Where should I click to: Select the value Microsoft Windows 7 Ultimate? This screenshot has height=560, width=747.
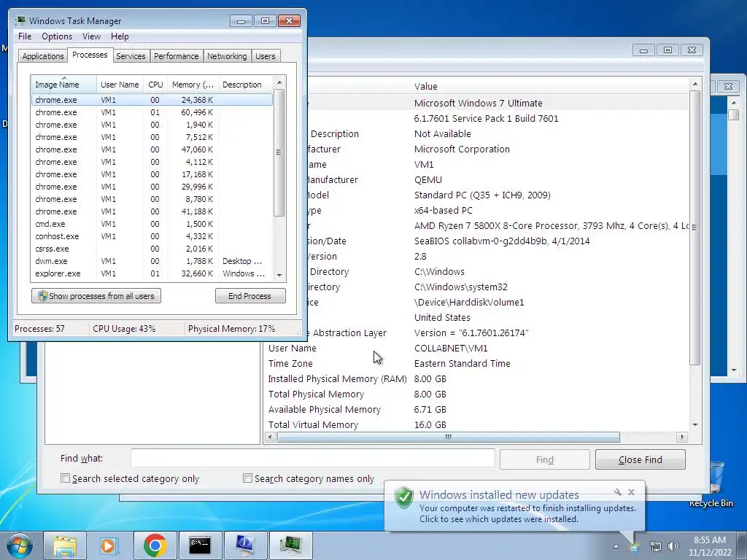click(479, 103)
